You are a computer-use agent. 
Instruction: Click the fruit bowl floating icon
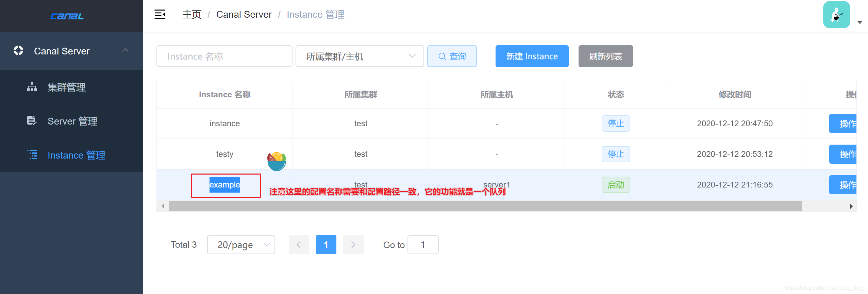point(277,161)
